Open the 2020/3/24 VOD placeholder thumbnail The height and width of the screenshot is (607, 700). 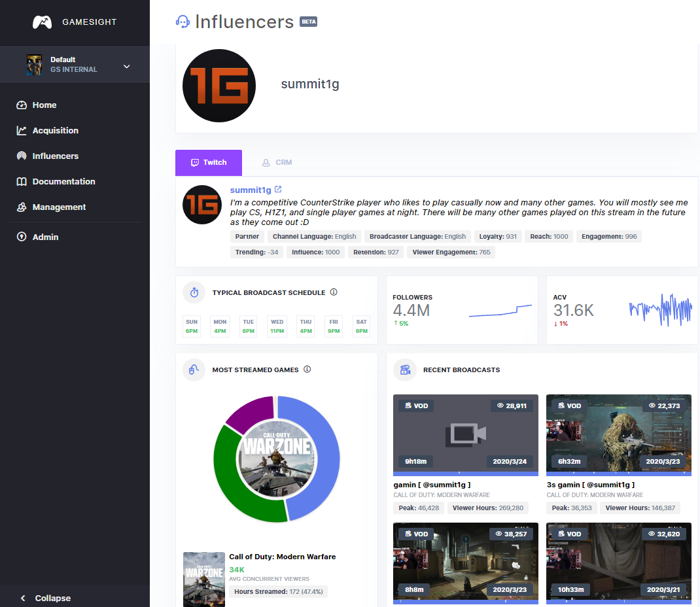coord(466,434)
